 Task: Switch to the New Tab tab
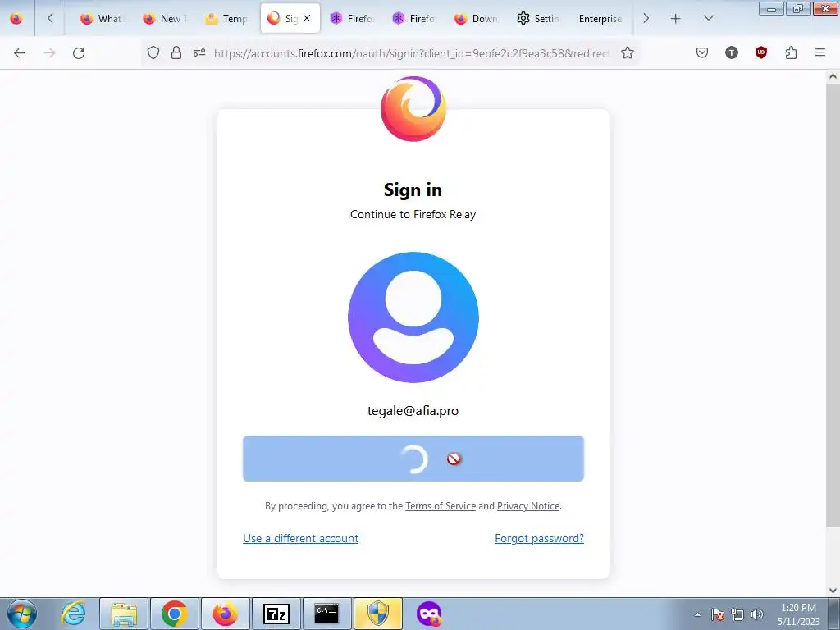pos(164,19)
